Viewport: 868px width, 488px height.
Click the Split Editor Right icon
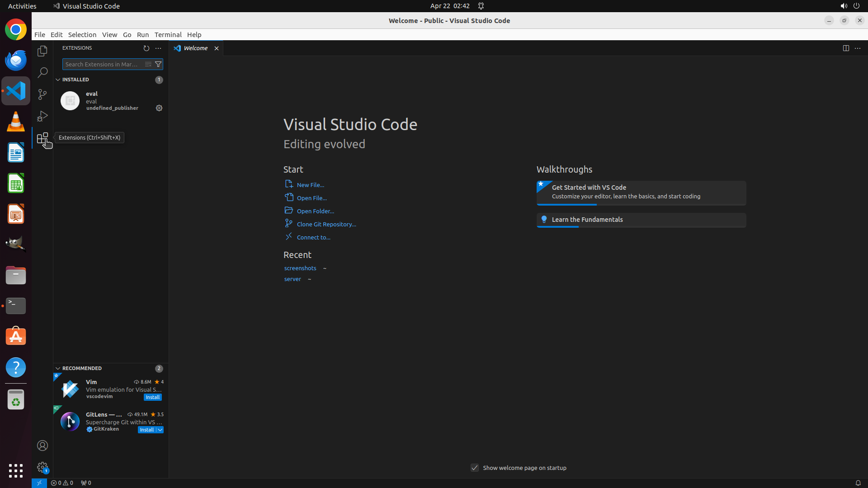coord(845,48)
